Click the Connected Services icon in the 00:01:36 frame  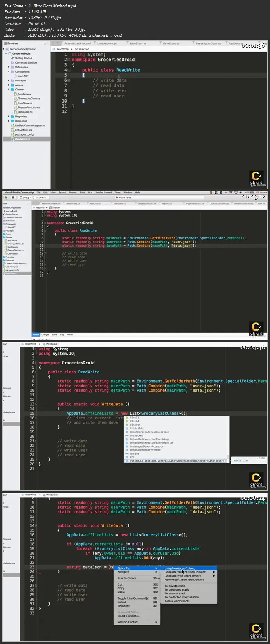(x=13, y=62)
